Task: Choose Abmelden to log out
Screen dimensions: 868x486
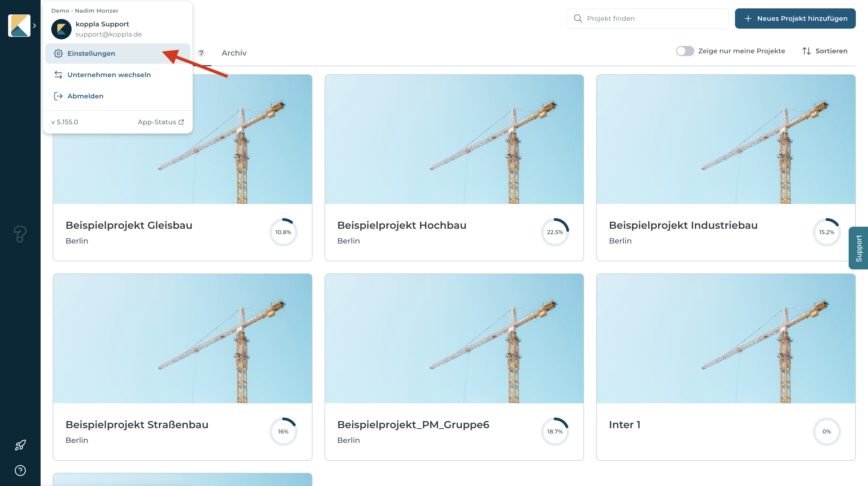Action: click(x=118, y=96)
